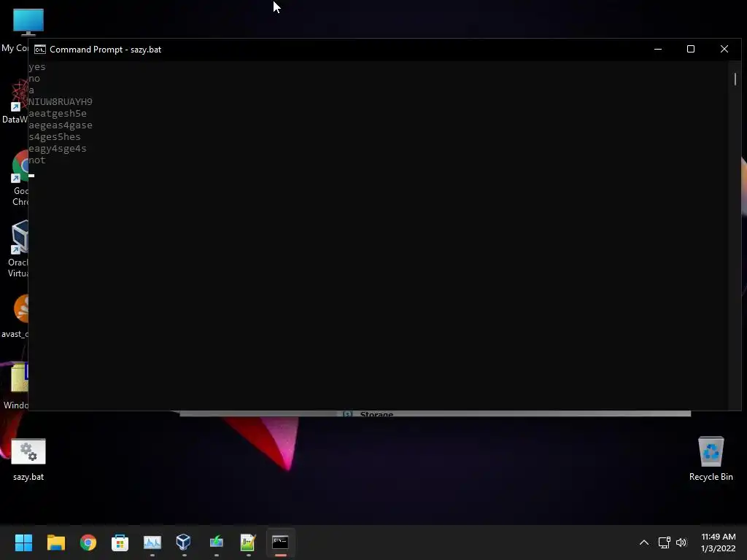Click the 's4ges5hes' output line
The width and height of the screenshot is (747, 560).
tap(54, 137)
